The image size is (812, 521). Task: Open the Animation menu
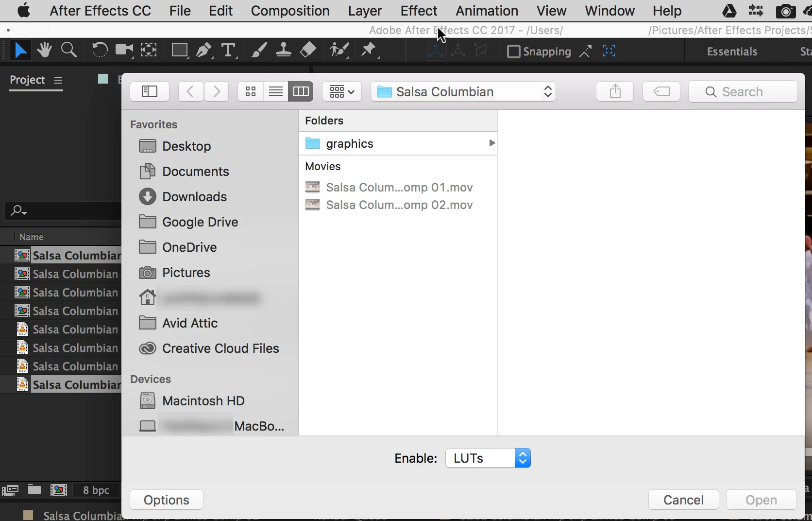(487, 11)
